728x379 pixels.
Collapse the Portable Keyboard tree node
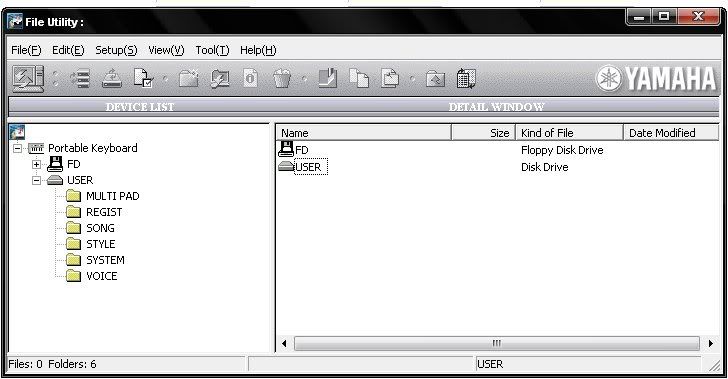tap(18, 149)
